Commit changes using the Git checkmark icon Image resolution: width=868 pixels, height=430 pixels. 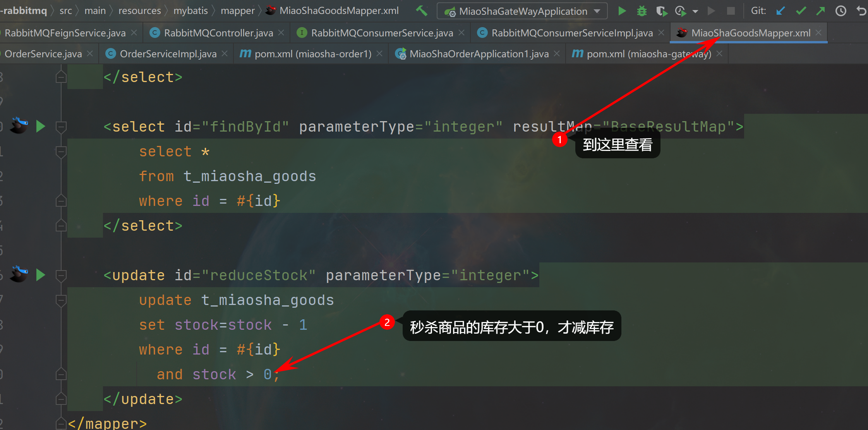point(801,11)
